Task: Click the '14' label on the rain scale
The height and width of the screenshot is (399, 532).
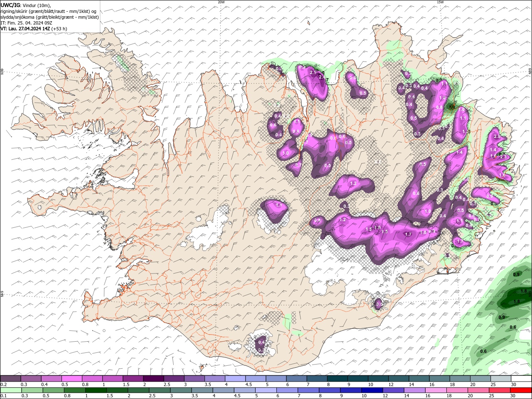Action: coord(406,396)
